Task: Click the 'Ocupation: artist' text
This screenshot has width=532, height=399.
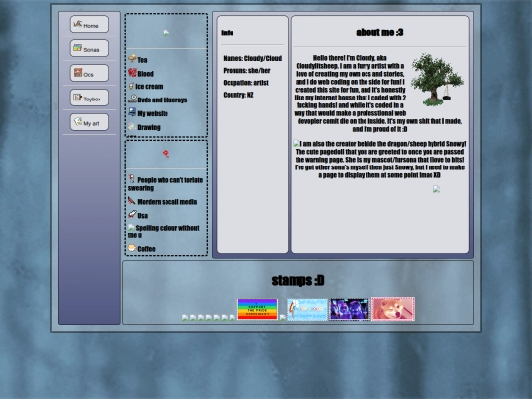Action: click(245, 83)
